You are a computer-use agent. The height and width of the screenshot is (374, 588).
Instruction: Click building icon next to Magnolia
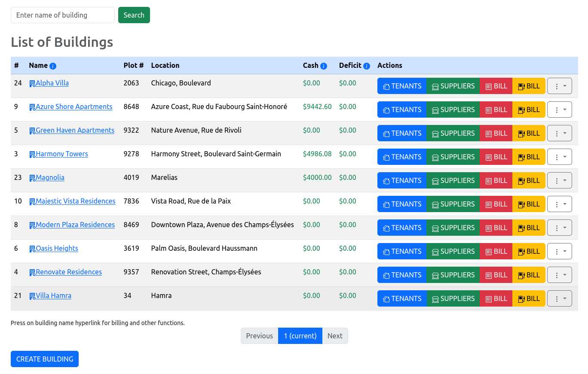coord(32,178)
